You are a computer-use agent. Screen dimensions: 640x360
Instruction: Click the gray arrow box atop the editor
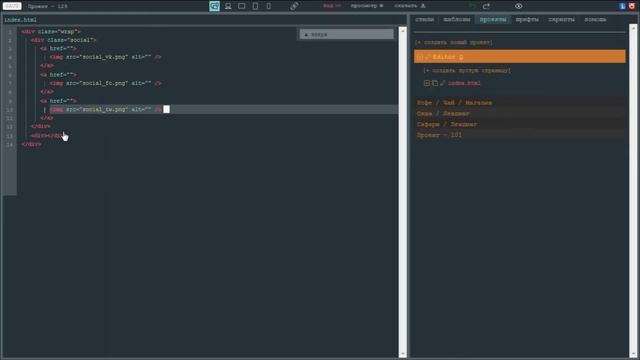tap(347, 34)
